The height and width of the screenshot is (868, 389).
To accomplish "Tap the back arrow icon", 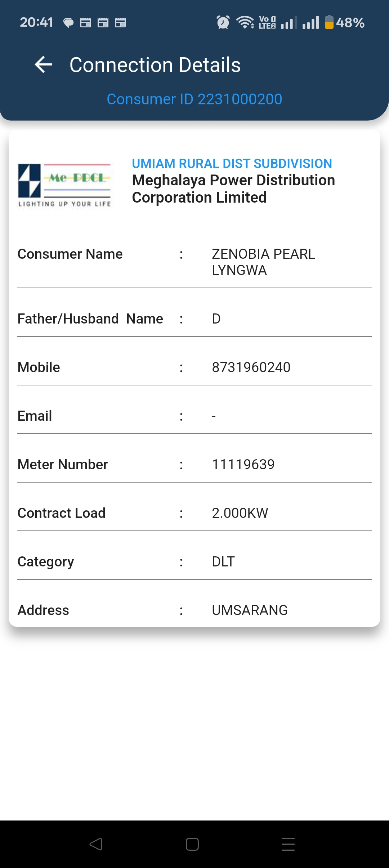I will pos(44,65).
